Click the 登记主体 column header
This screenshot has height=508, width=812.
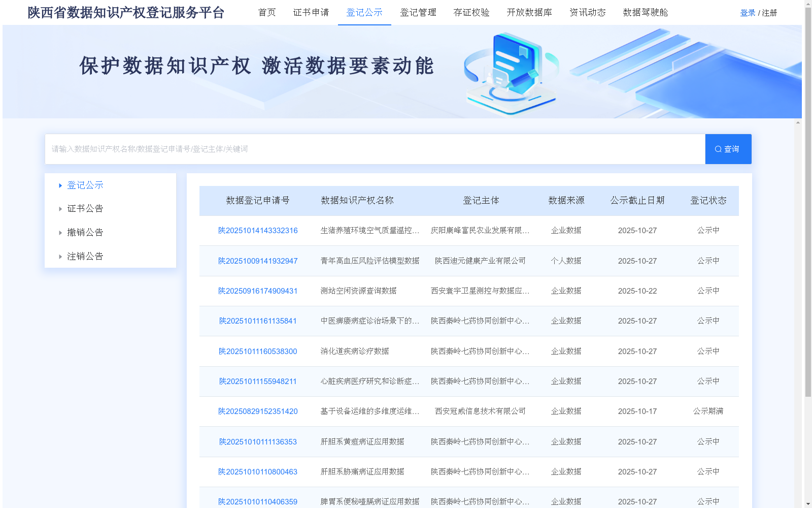(x=481, y=201)
